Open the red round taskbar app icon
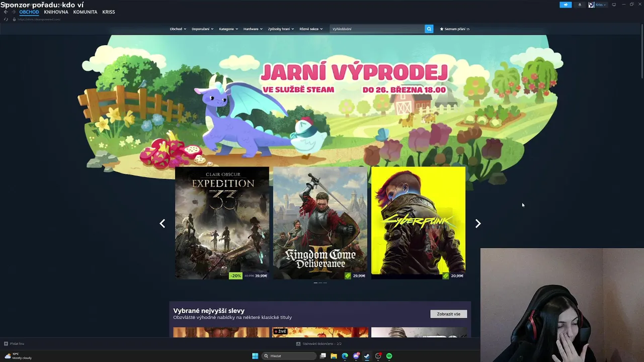Screen dimensions: 644x362 [378, 356]
